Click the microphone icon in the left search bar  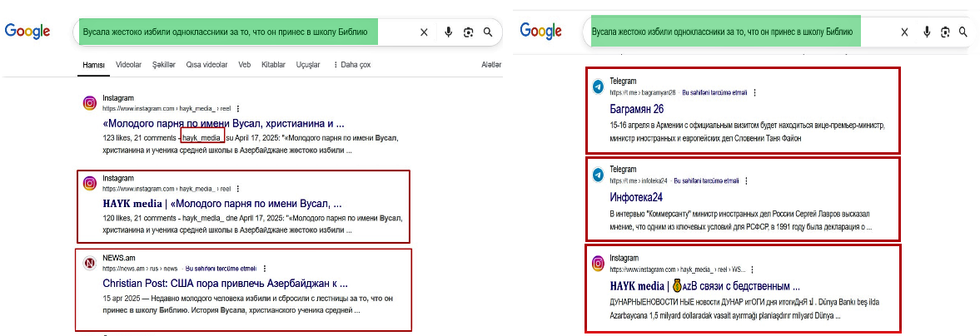(x=448, y=32)
